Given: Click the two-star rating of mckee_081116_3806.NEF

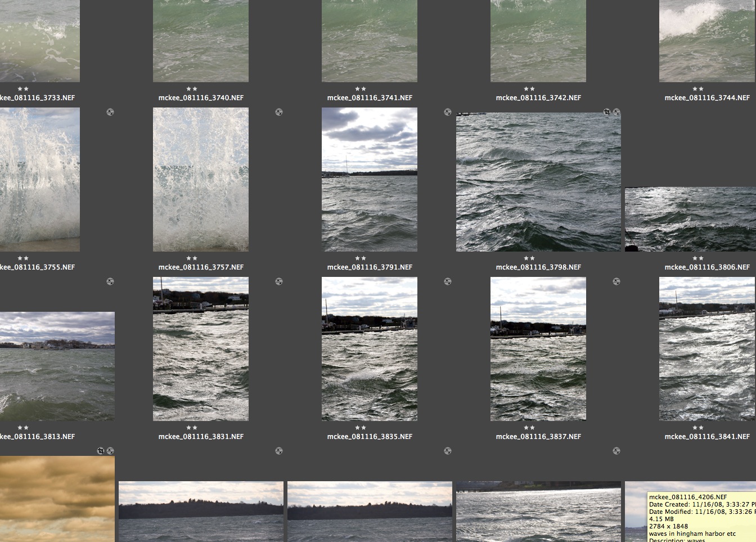Looking at the screenshot, I should coord(698,258).
